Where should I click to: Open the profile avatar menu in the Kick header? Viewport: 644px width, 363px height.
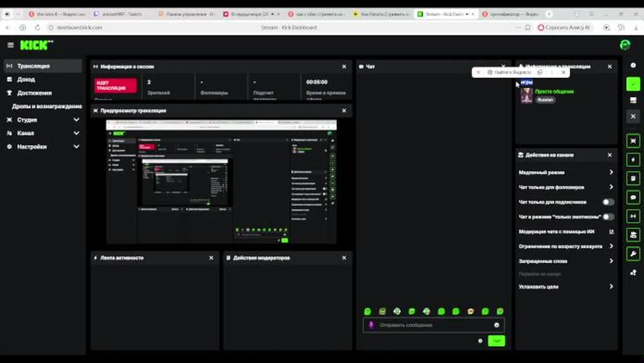(x=625, y=45)
